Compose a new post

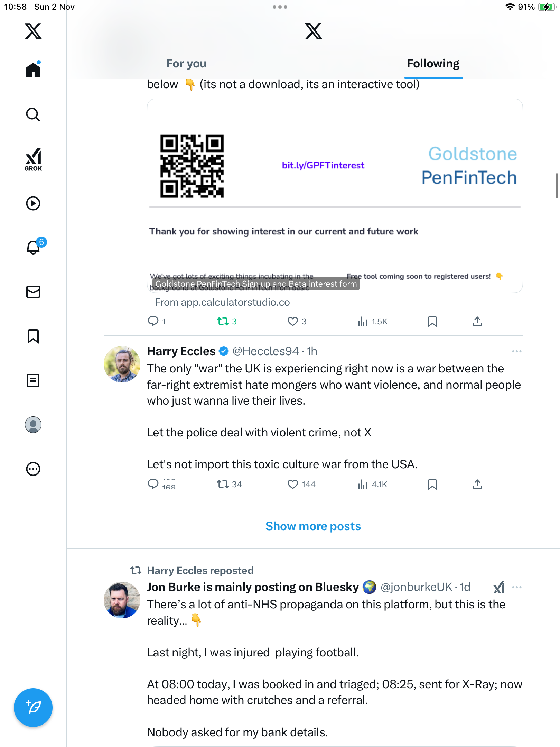click(x=33, y=708)
